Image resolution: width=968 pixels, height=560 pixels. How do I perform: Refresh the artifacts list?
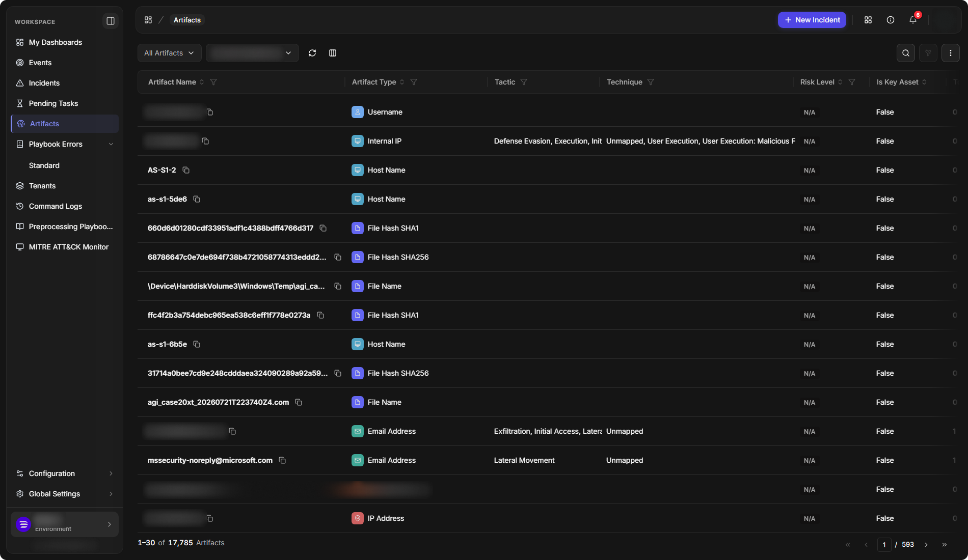click(x=312, y=53)
